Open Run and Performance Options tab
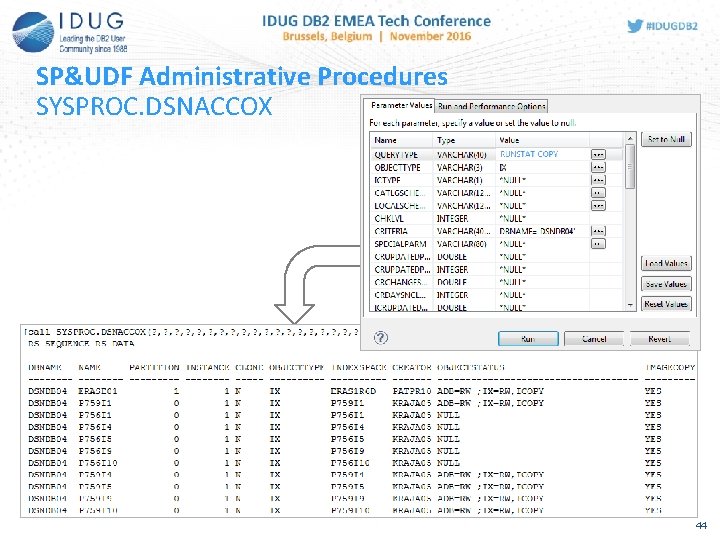720x540 pixels. click(x=491, y=106)
